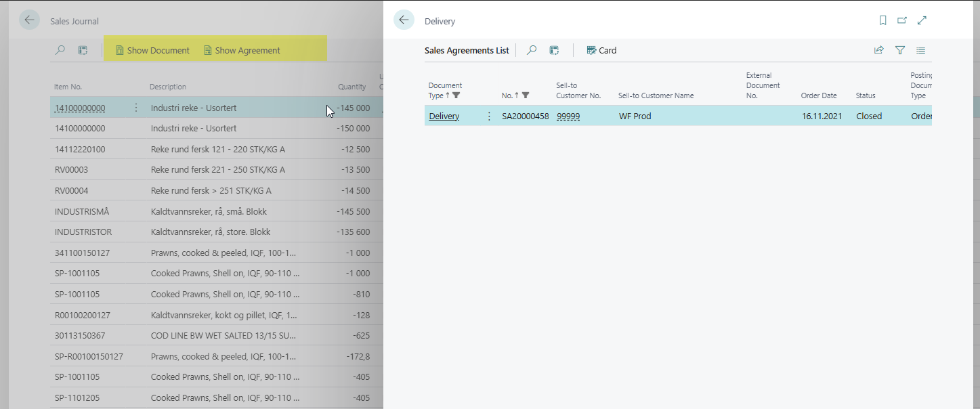This screenshot has height=409, width=980.
Task: Click the bookmark icon in Delivery header
Action: pyautogui.click(x=882, y=20)
